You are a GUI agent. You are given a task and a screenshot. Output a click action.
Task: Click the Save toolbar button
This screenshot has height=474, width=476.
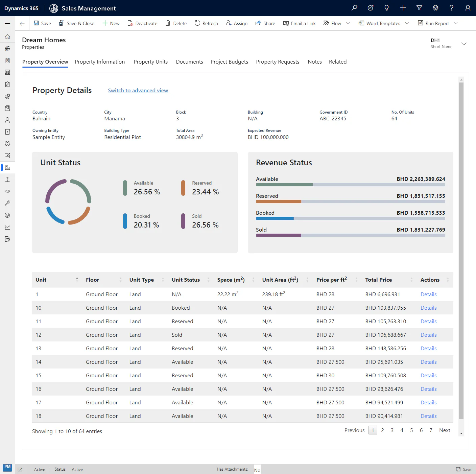[x=42, y=23]
